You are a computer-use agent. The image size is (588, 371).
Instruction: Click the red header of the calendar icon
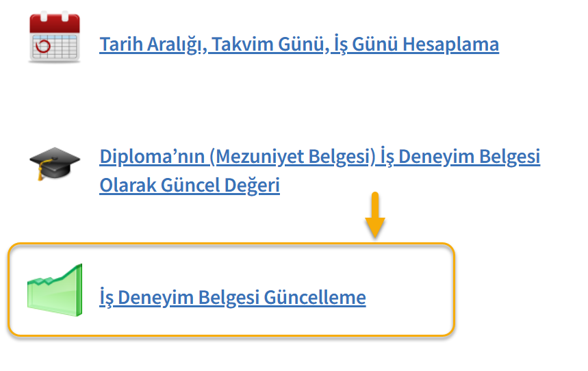pos(55,23)
